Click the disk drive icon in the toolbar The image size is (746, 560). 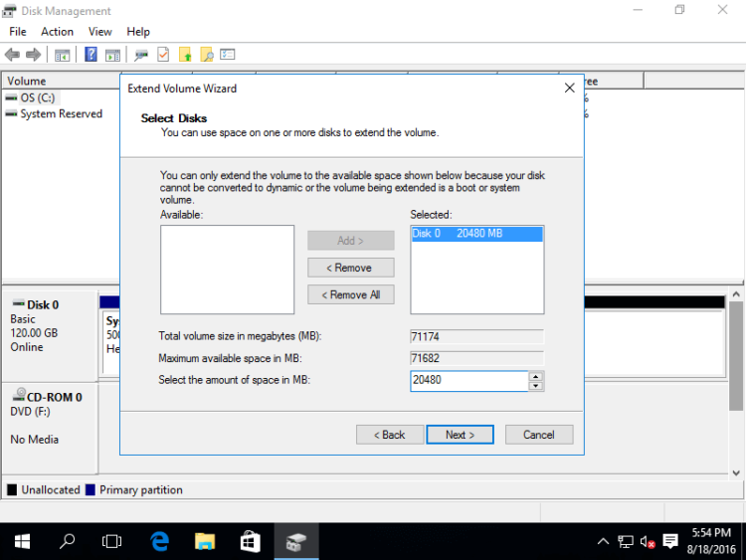coord(141,55)
